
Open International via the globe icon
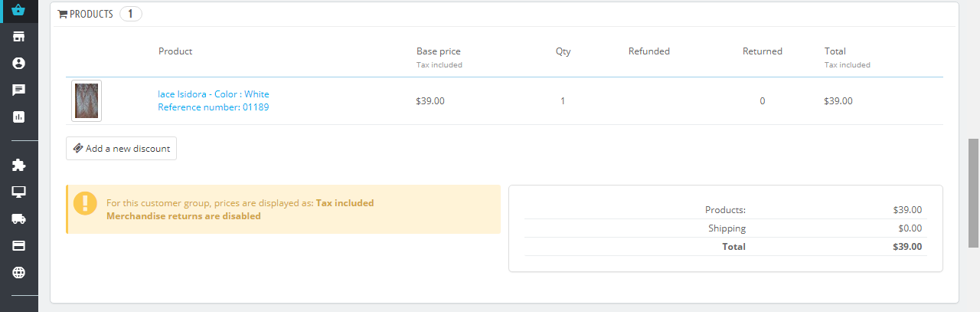[19, 272]
